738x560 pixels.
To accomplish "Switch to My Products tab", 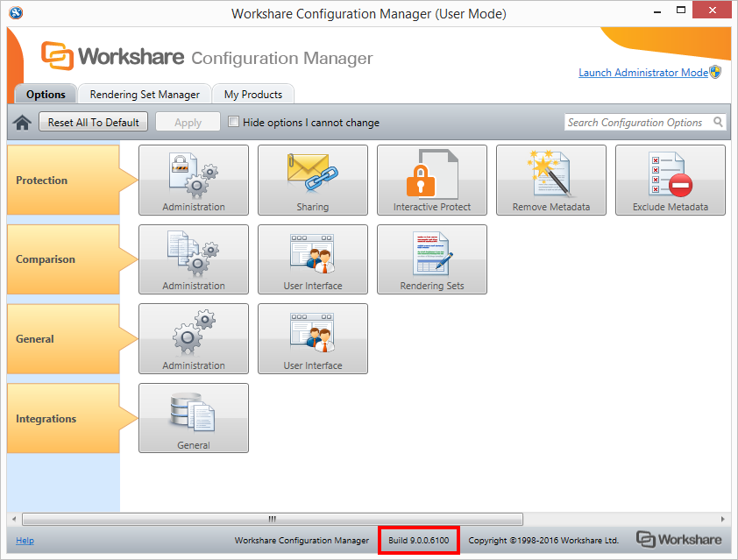I will coord(253,95).
